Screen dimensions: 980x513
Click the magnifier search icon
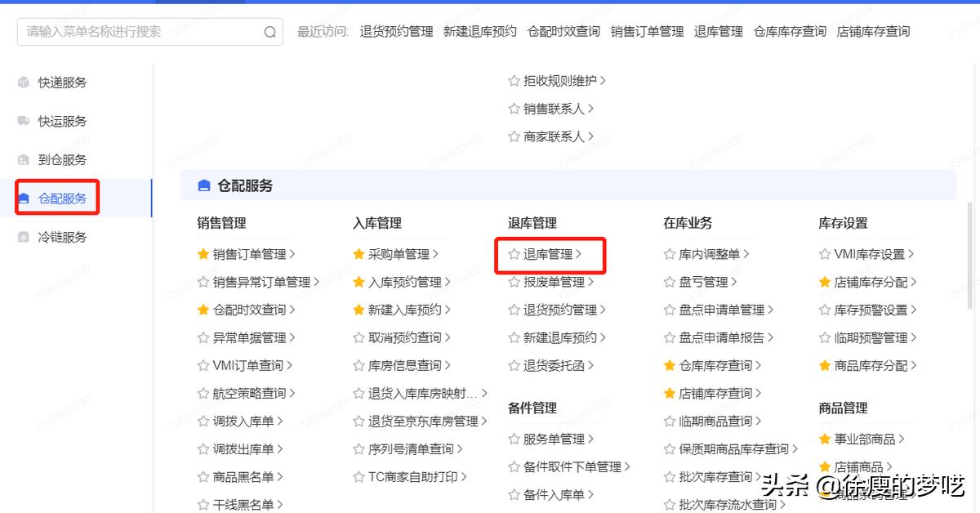[269, 31]
